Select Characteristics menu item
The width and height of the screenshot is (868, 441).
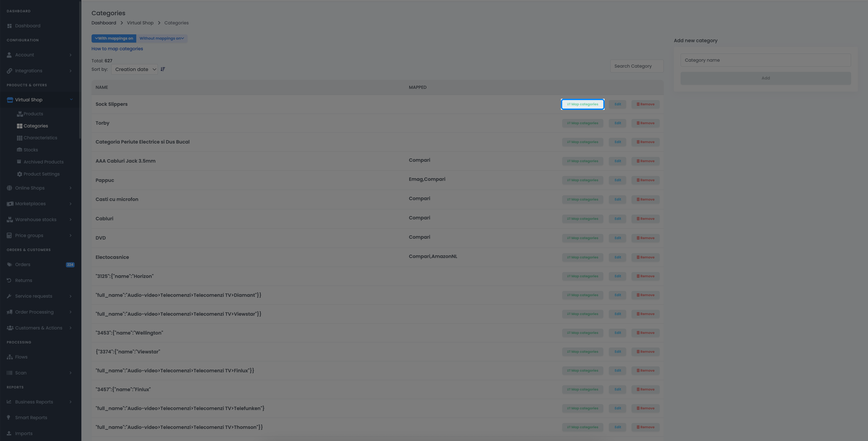(40, 138)
